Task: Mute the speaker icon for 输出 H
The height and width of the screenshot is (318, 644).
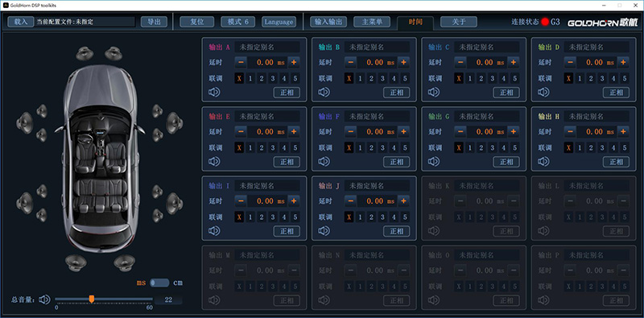Action: tap(543, 162)
